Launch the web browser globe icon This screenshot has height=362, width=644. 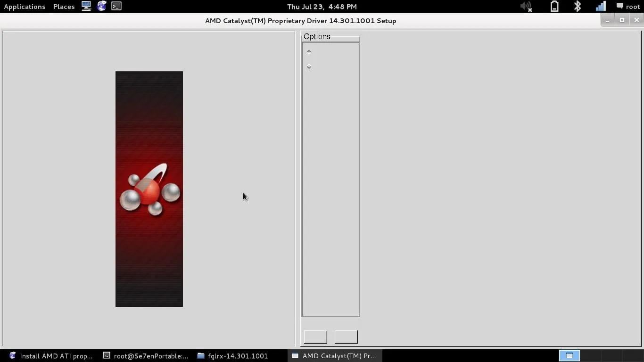(101, 6)
